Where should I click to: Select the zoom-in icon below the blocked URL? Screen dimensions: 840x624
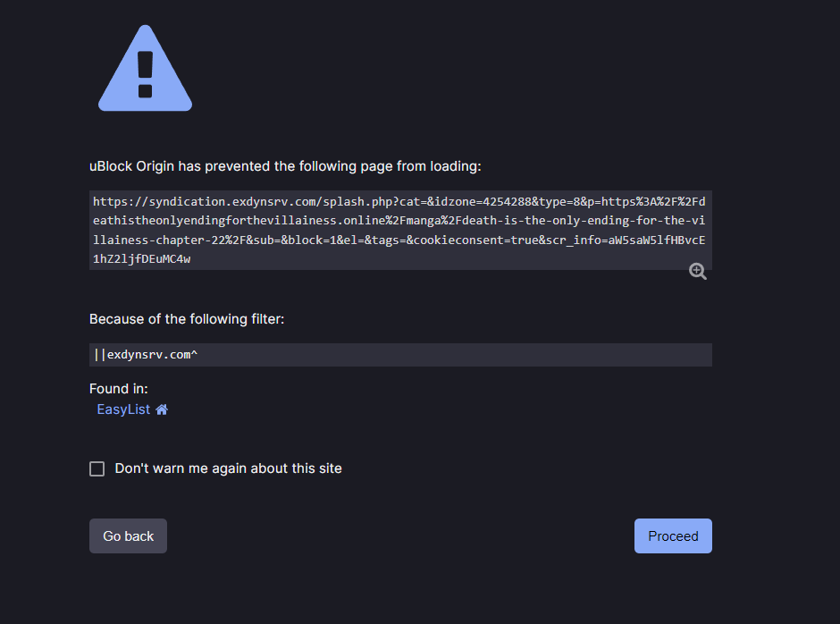(x=697, y=271)
